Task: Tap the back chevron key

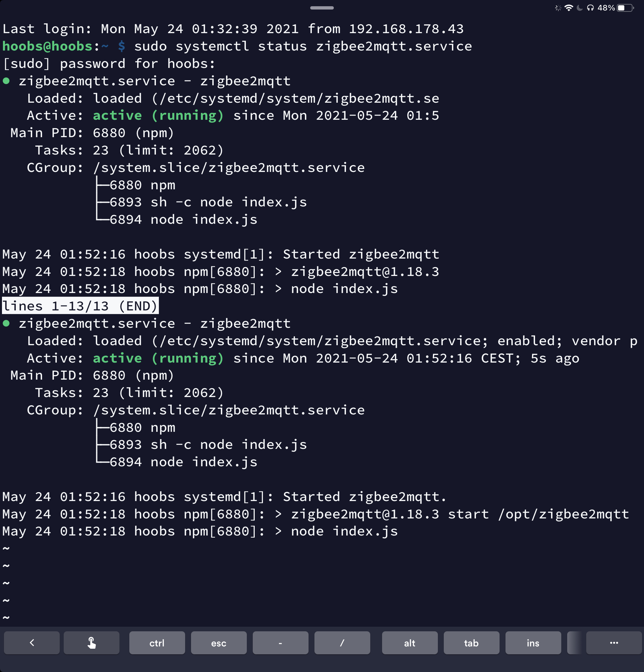Action: click(32, 643)
